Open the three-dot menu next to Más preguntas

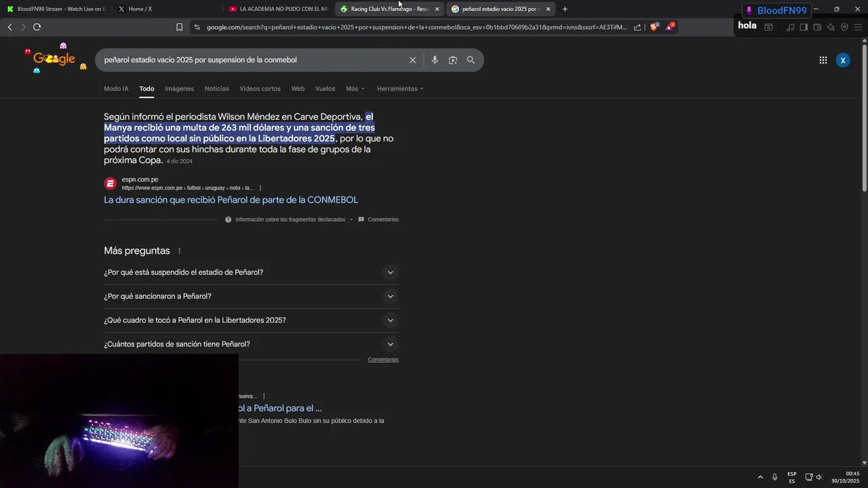tap(180, 251)
